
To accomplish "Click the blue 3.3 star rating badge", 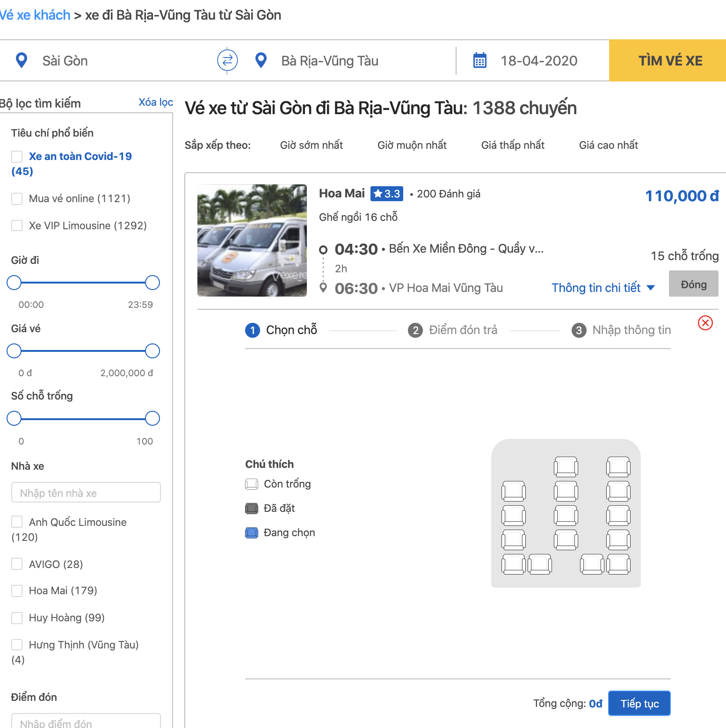I will click(x=387, y=194).
